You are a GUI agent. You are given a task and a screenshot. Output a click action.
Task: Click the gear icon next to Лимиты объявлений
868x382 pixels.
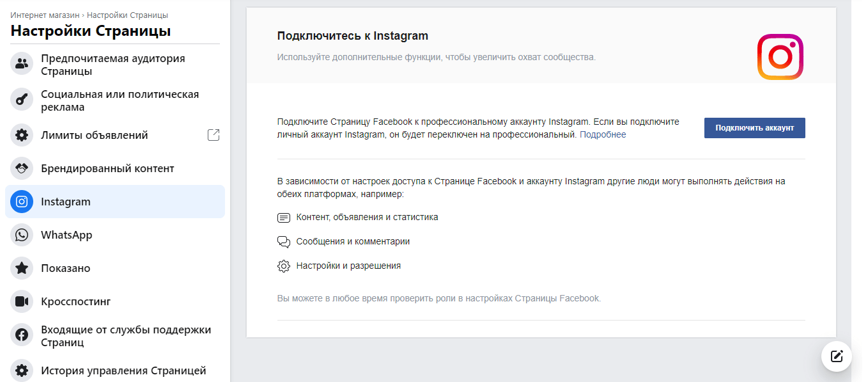22,135
